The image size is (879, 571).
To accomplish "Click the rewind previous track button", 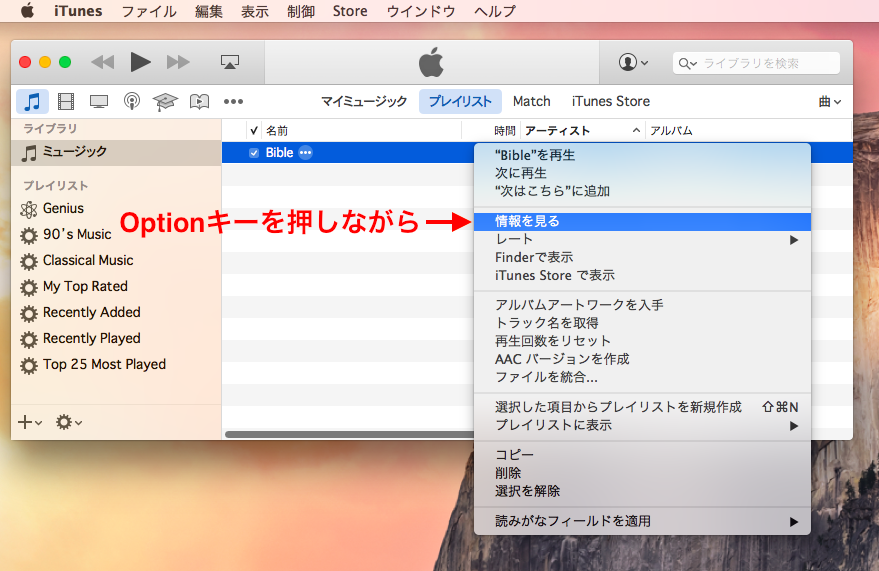I will point(103,62).
